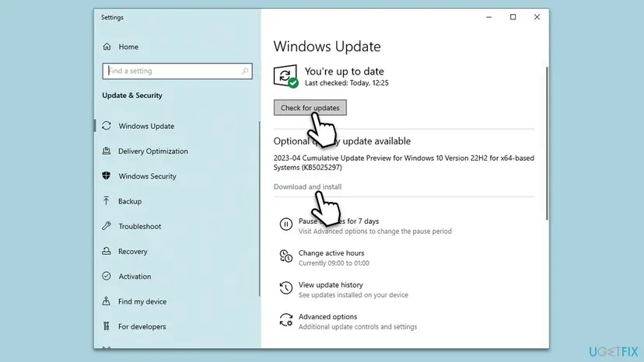Screen dimensions: 644x362
Task: Select Find my device
Action: pyautogui.click(x=142, y=301)
